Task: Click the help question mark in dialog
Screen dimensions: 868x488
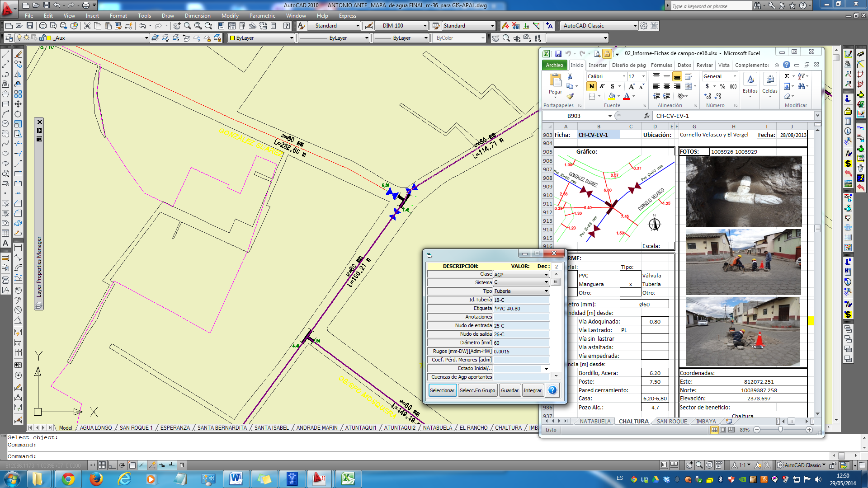Action: pos(552,390)
